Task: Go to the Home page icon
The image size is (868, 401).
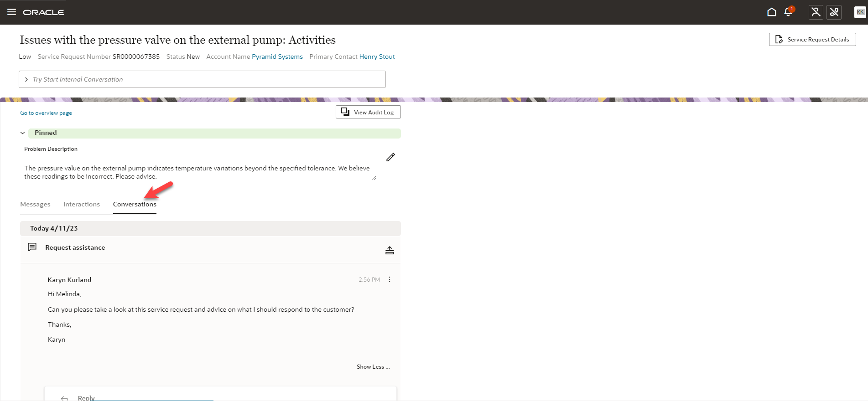Action: click(x=771, y=12)
